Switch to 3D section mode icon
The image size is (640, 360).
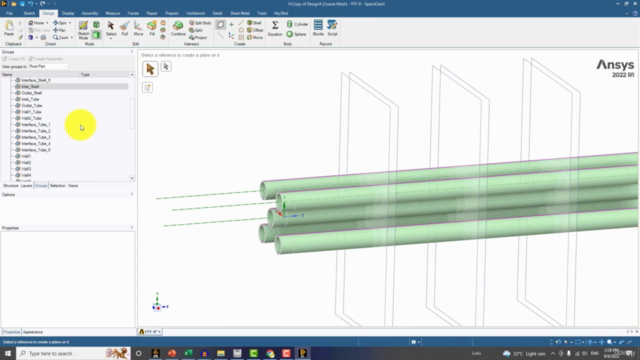[x=96, y=25]
